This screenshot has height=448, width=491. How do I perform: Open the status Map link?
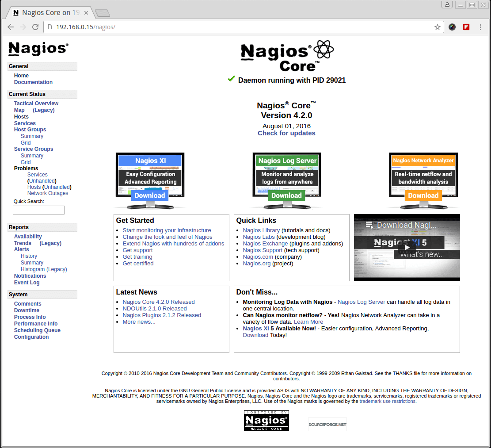pyautogui.click(x=19, y=110)
